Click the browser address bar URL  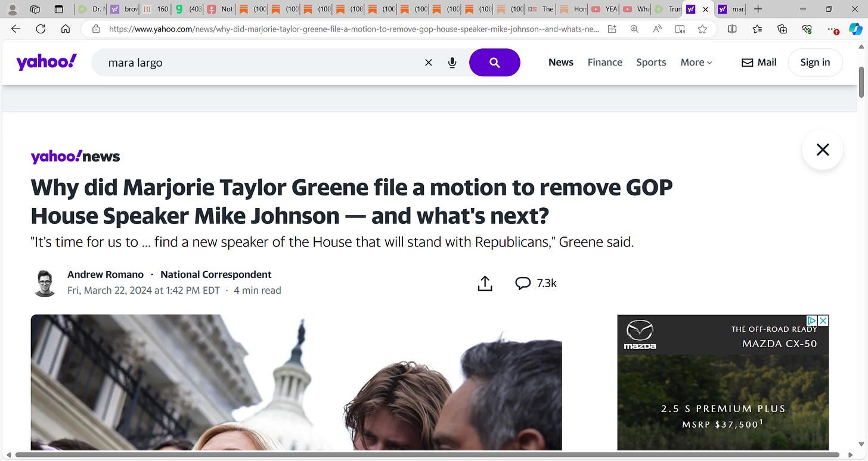point(354,29)
